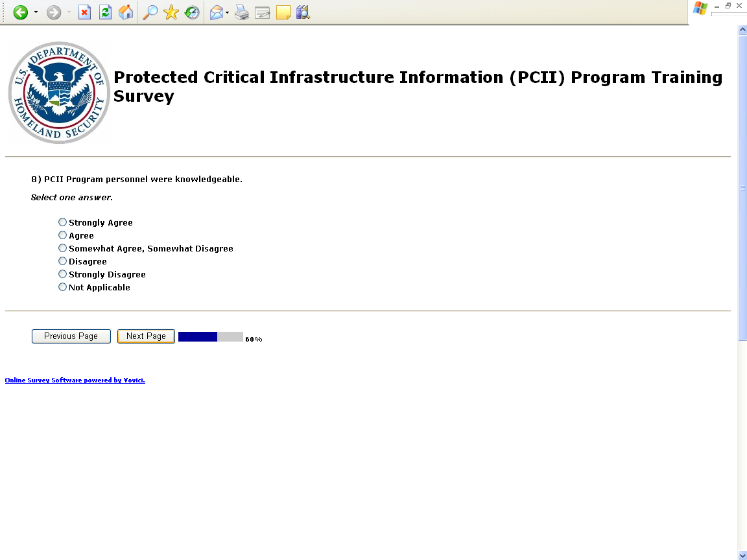Viewport: 747px width, 560px height.
Task: Open Search with magnifying glass icon
Action: pos(150,12)
